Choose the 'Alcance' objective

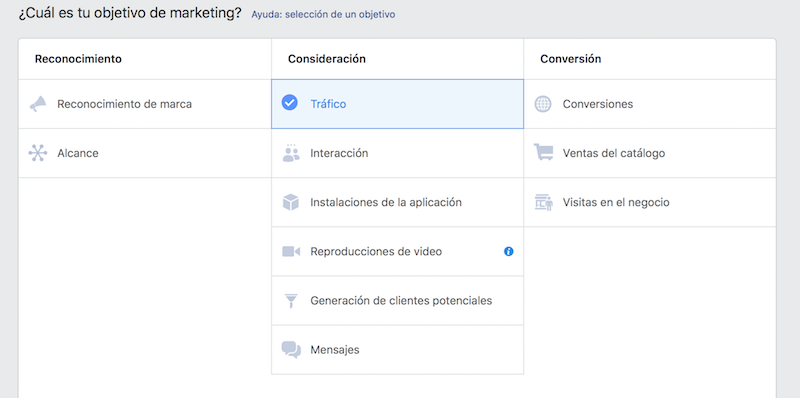pos(78,153)
